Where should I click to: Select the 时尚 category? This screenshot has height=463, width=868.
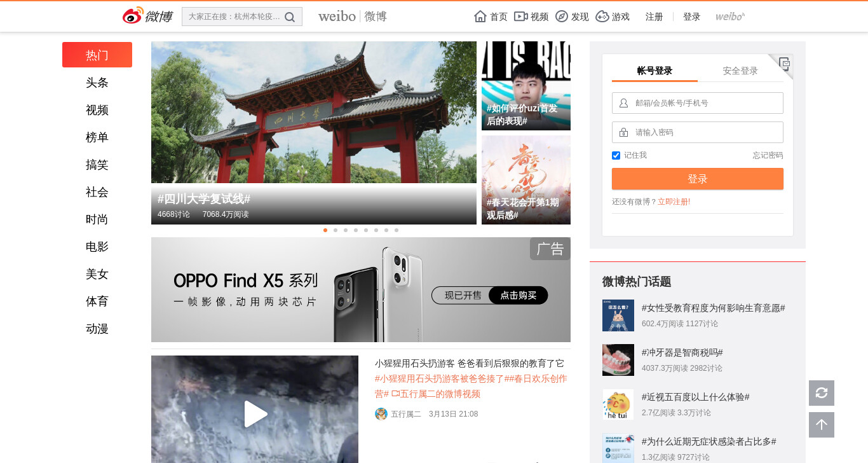97,219
